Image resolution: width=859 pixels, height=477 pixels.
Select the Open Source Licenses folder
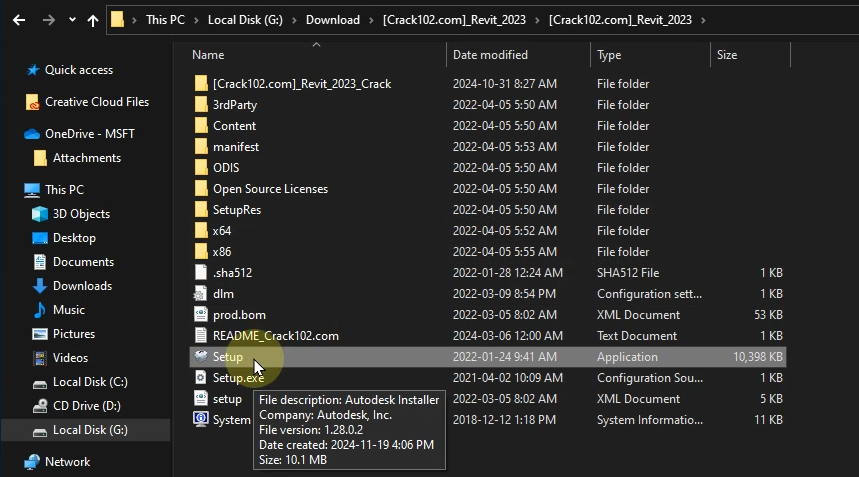[270, 189]
